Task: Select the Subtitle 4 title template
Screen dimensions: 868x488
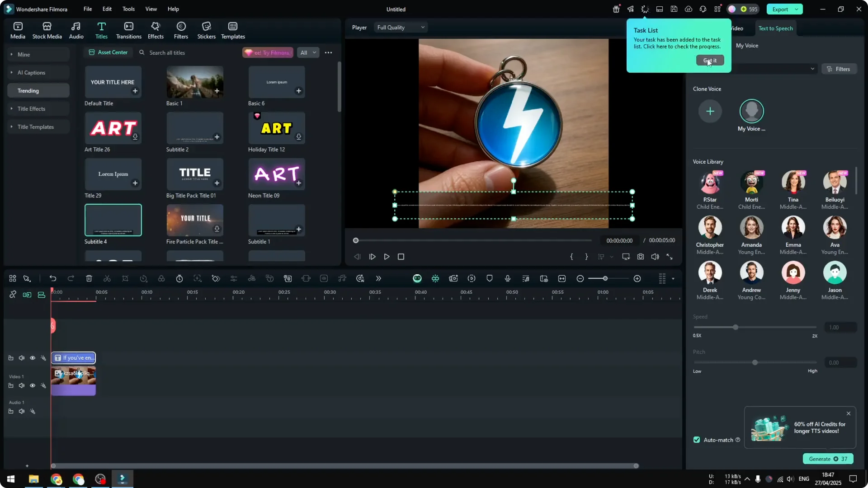Action: [113, 220]
